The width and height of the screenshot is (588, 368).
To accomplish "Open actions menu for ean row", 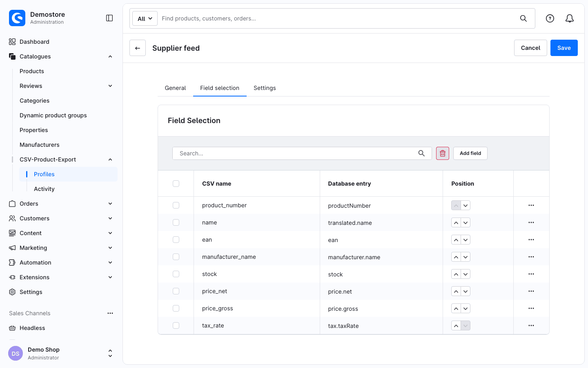I will (531, 240).
